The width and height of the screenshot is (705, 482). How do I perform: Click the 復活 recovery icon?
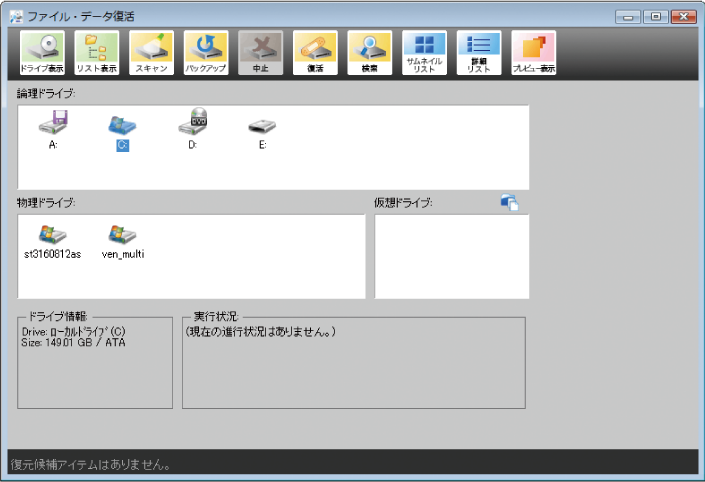[315, 53]
